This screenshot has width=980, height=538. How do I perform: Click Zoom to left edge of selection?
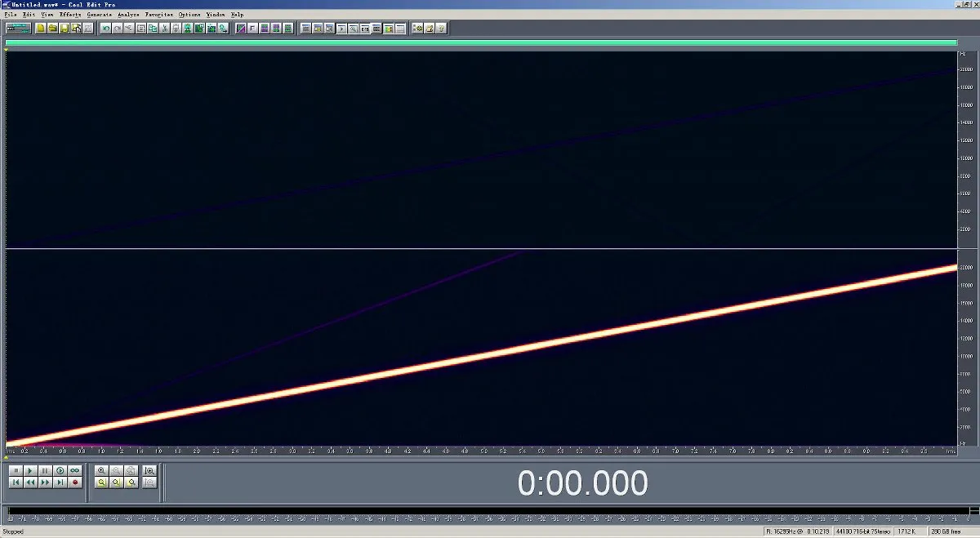click(116, 482)
